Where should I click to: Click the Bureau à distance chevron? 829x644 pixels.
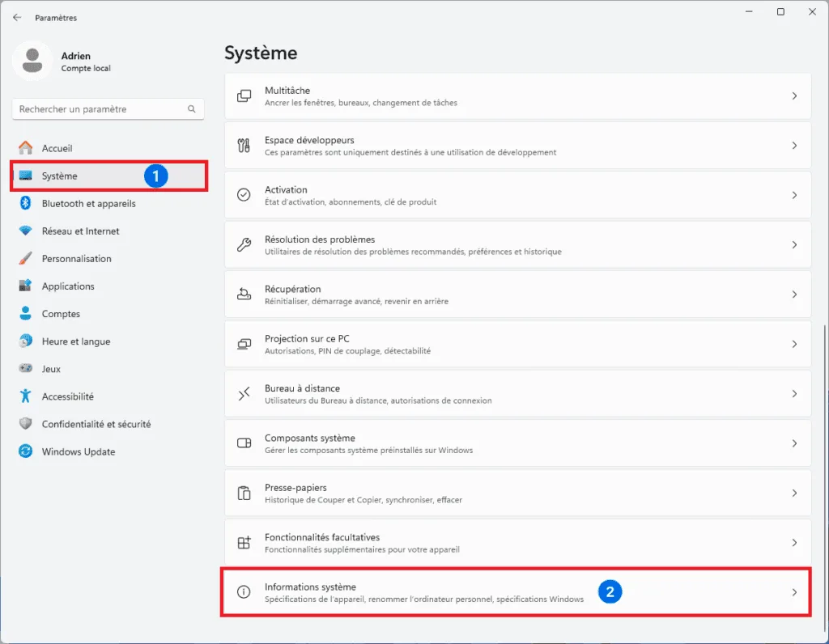pos(794,394)
